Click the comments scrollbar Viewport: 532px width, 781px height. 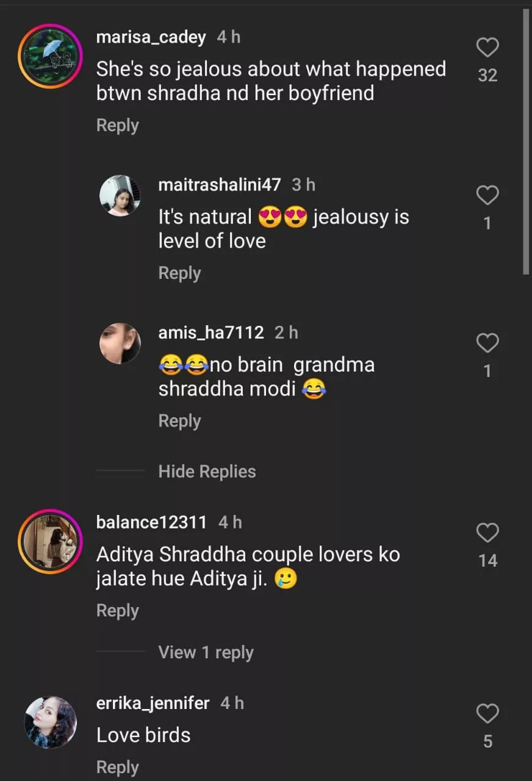click(526, 140)
